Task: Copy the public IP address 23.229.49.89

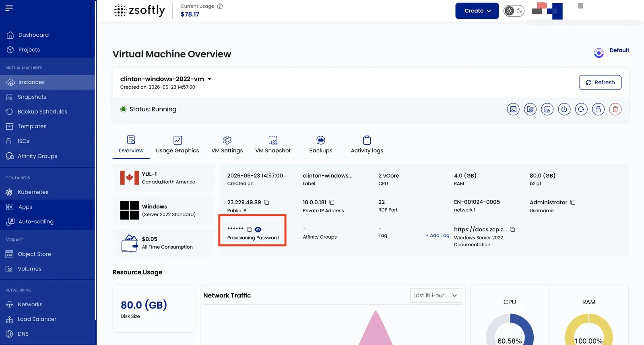Action: coord(266,202)
